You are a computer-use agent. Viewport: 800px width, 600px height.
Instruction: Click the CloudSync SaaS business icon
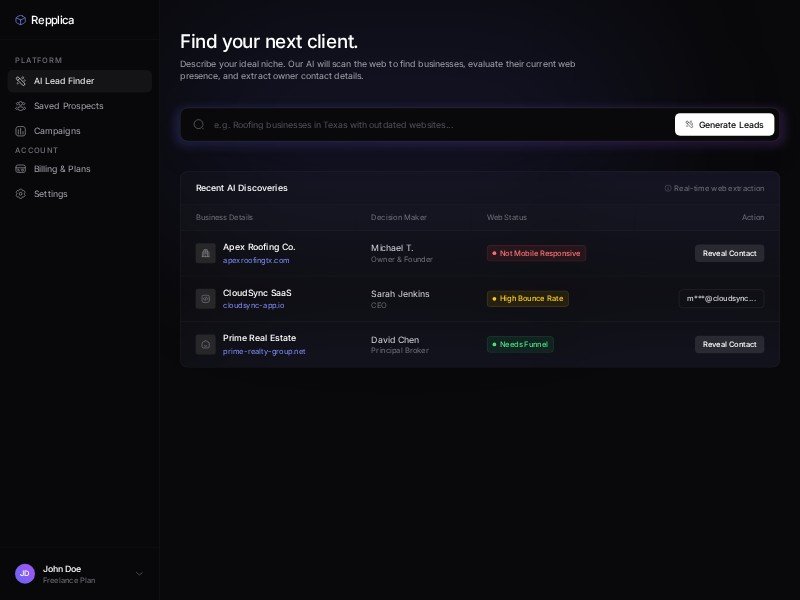[x=206, y=298]
